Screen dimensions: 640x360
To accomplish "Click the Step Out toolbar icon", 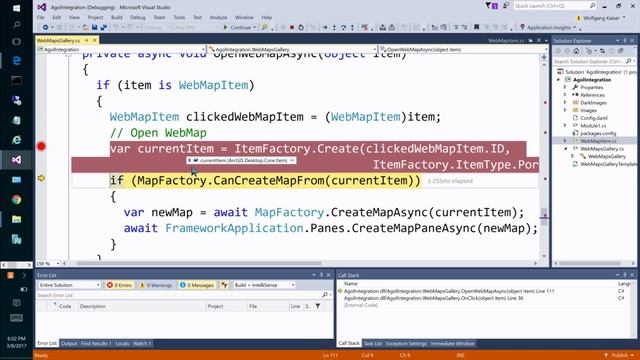I will click(x=352, y=27).
